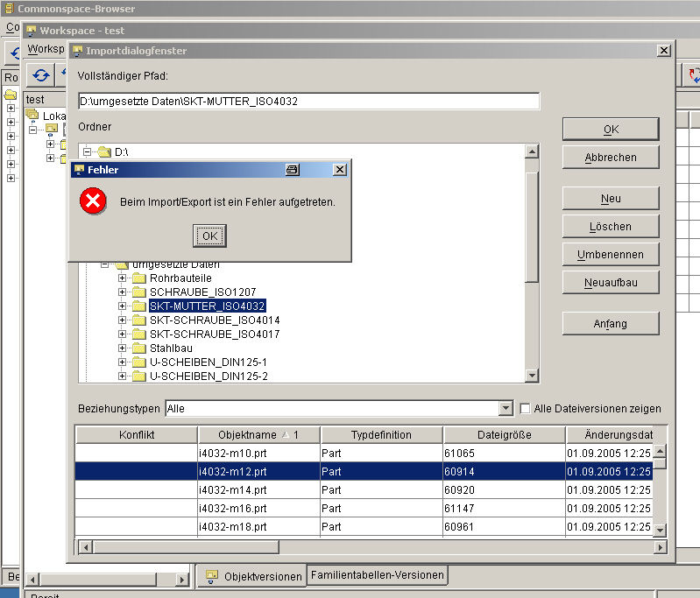This screenshot has height=598, width=700.
Task: Select SKT-SCHRAUBE_ISO4014 tree label
Action: (x=215, y=320)
